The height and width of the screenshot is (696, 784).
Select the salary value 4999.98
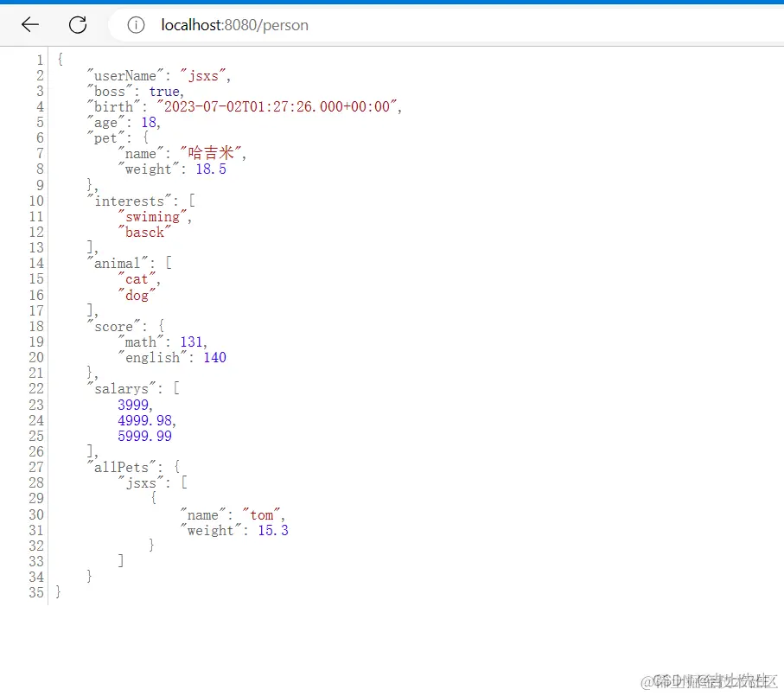[x=144, y=420]
